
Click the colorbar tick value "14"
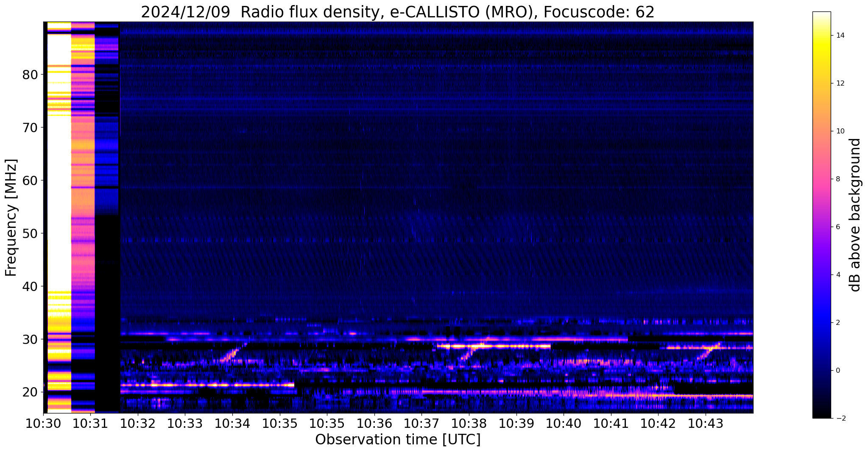coord(840,36)
